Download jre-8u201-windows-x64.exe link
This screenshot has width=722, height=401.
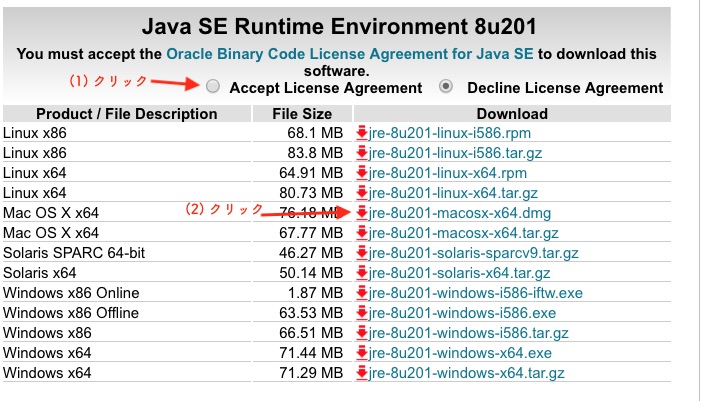tap(460, 353)
